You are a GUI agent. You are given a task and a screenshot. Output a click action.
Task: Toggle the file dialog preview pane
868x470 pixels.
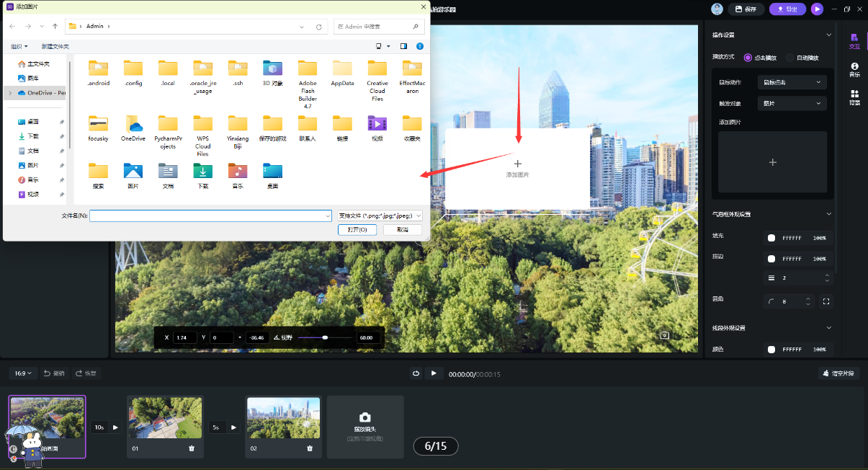(403, 46)
